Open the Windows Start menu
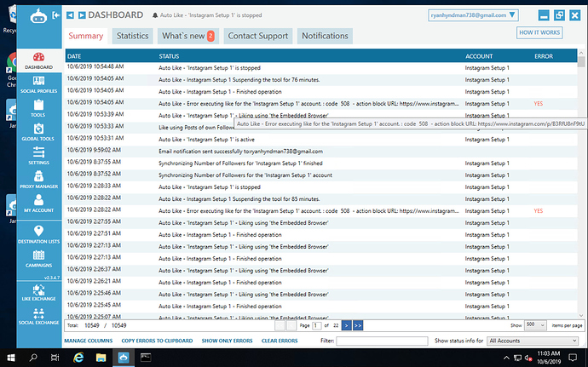 point(10,358)
